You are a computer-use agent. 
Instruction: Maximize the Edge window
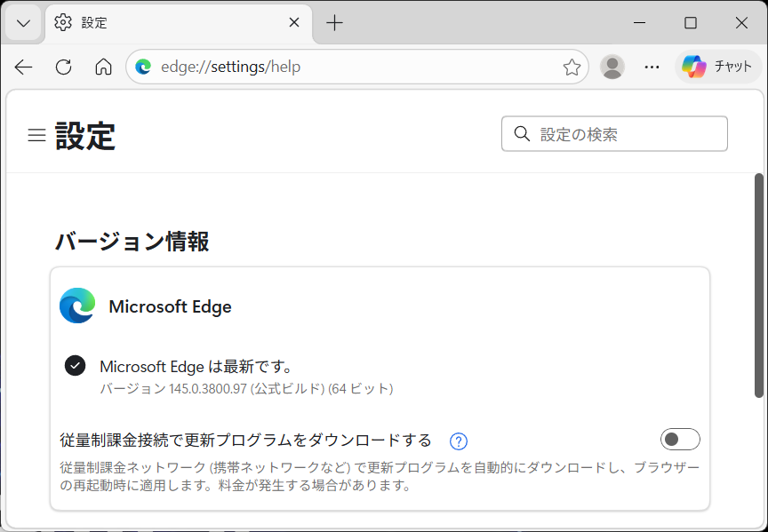click(691, 22)
